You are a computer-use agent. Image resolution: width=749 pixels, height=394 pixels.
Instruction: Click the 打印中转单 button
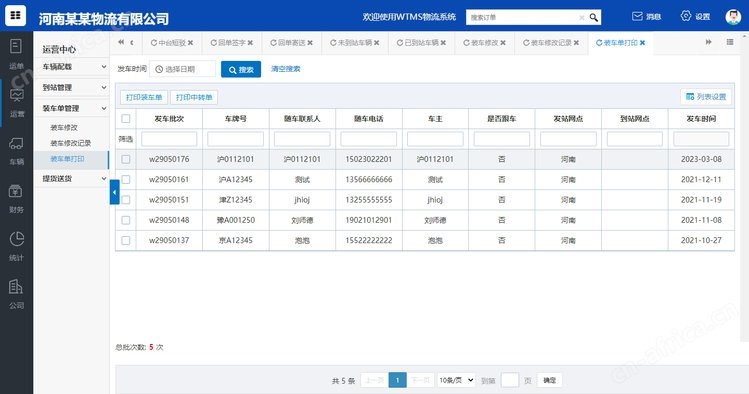(x=194, y=97)
